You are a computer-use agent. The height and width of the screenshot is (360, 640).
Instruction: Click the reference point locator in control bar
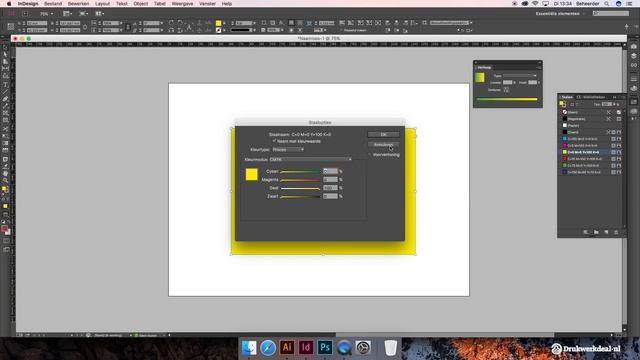[x=11, y=27]
